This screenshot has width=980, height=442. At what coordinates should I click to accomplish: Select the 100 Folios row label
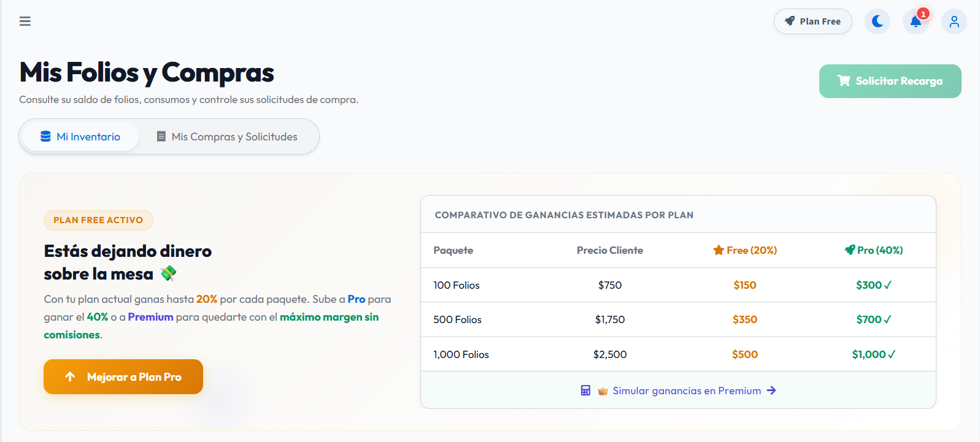point(457,285)
